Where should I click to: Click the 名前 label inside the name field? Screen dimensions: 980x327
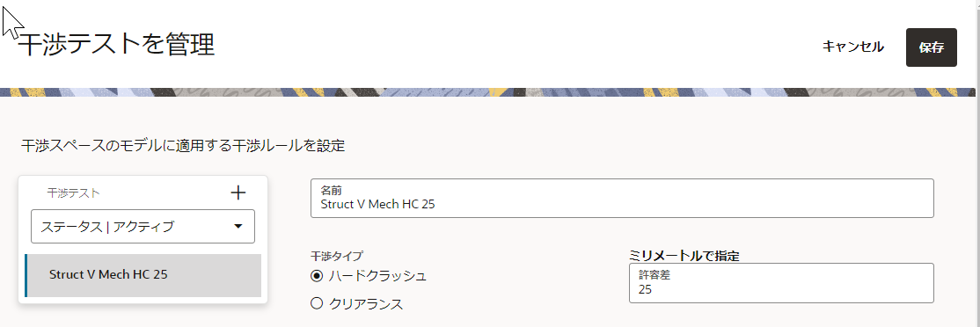click(x=332, y=189)
